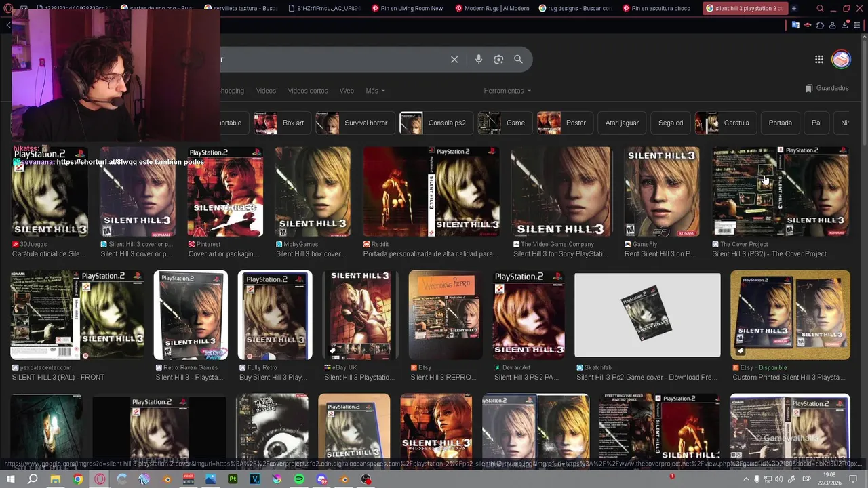
Task: Open the Windows Start menu
Action: coord(10,479)
